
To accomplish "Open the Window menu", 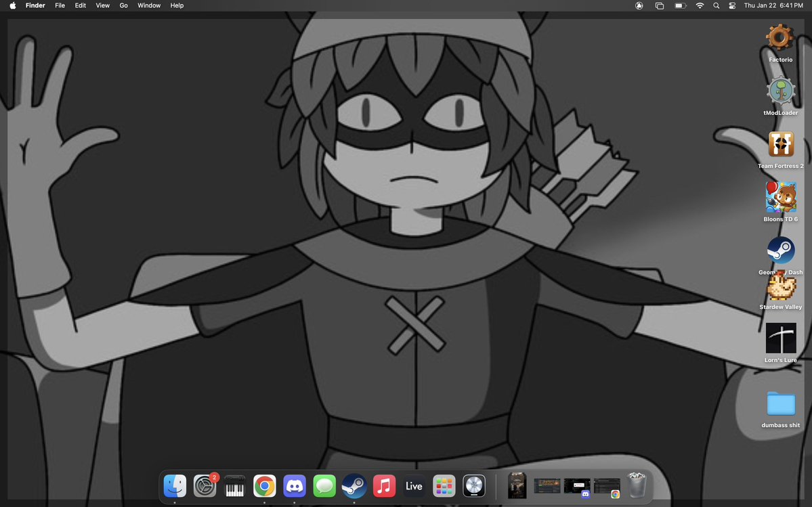I will pyautogui.click(x=148, y=5).
